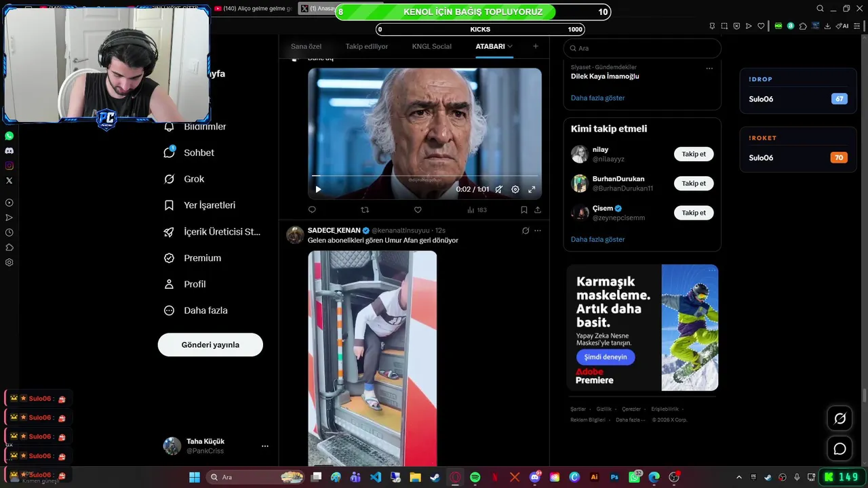Open İçerik Üreticisi Stüdyosu in sidebar
The height and width of the screenshot is (488, 868).
(212, 232)
